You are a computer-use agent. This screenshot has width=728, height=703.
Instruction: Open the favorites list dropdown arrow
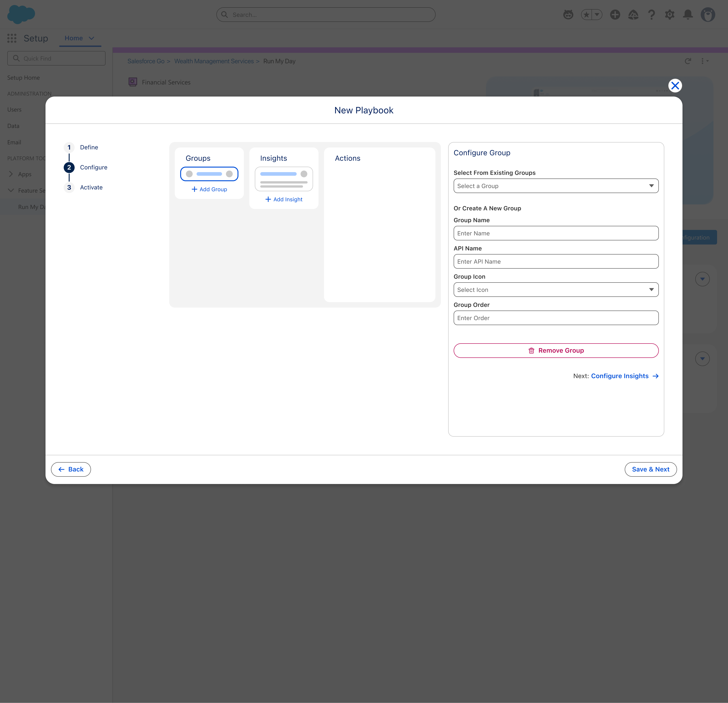pos(597,15)
